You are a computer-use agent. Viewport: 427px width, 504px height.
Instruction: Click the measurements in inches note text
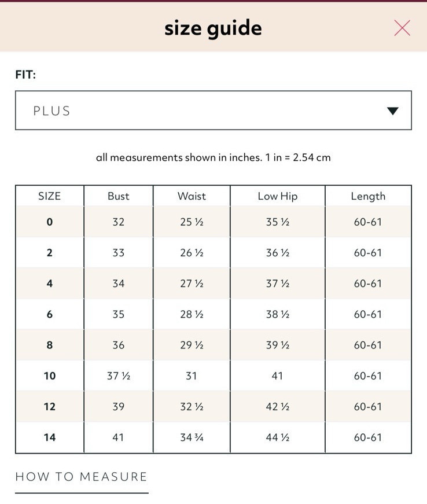pyautogui.click(x=213, y=157)
